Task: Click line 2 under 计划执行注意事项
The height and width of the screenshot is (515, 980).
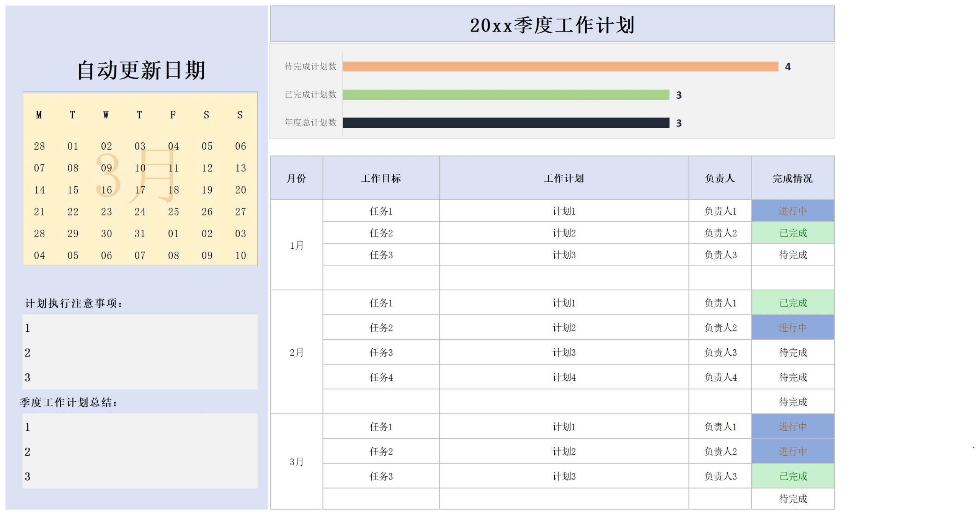Action: coord(140,352)
